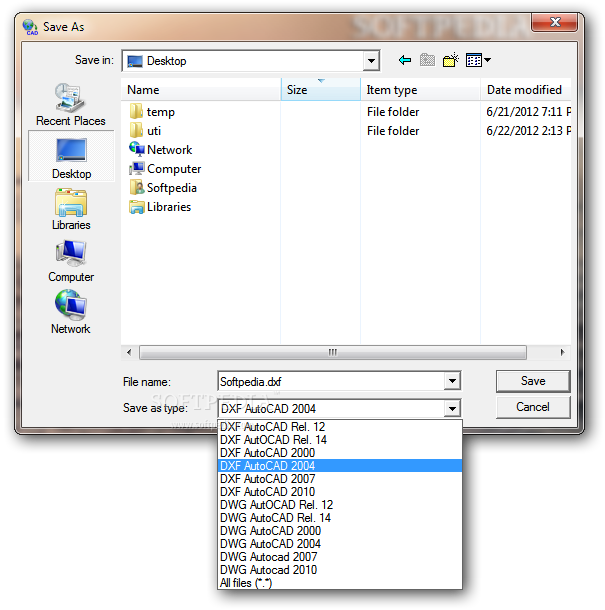The width and height of the screenshot is (605, 610).
Task: Expand the Save in Desktop dropdown
Action: (x=371, y=61)
